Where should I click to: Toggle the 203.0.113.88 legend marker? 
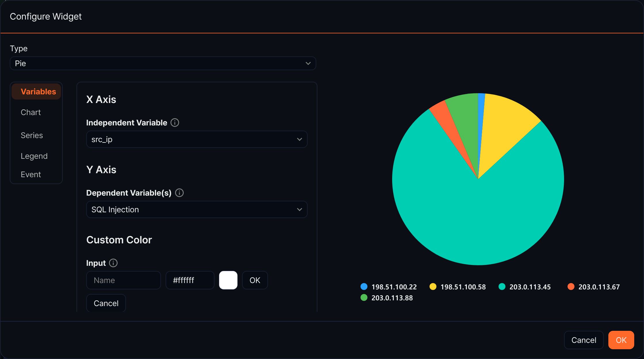(x=364, y=297)
